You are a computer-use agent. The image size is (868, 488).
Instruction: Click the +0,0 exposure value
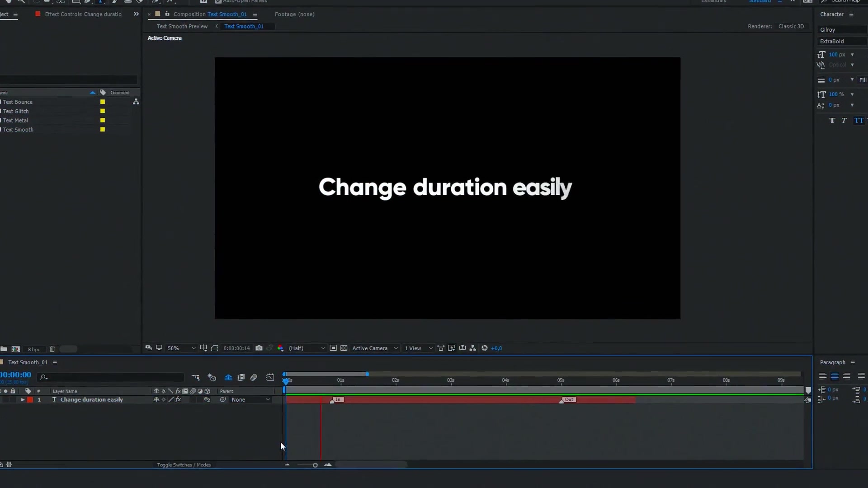tap(496, 348)
